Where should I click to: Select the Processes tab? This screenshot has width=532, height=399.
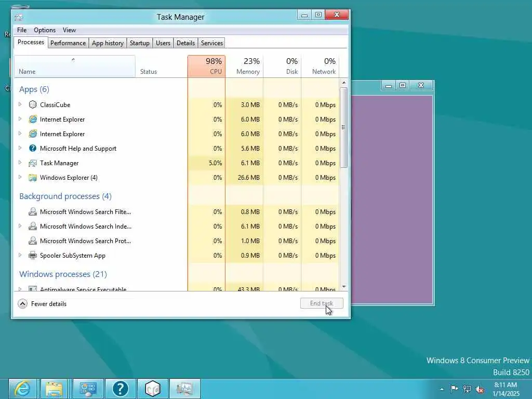tap(31, 42)
